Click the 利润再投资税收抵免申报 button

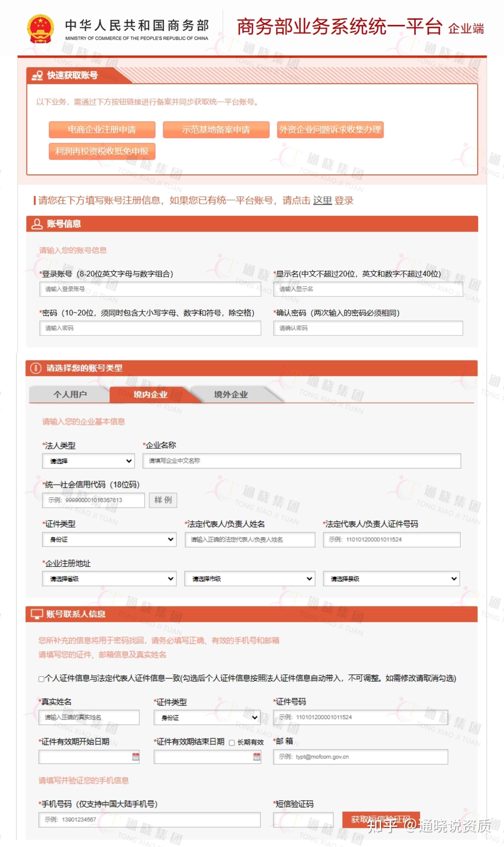(x=102, y=151)
